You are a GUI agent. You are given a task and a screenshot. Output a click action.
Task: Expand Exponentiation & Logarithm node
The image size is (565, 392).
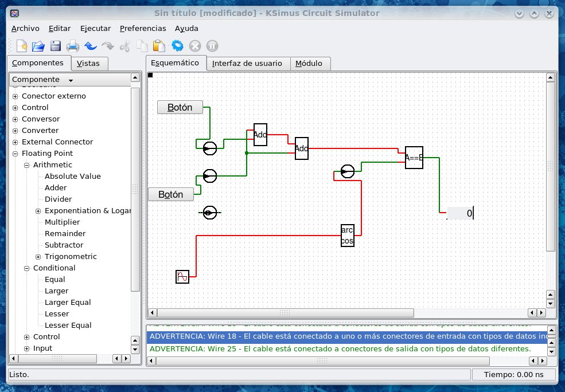[38, 211]
